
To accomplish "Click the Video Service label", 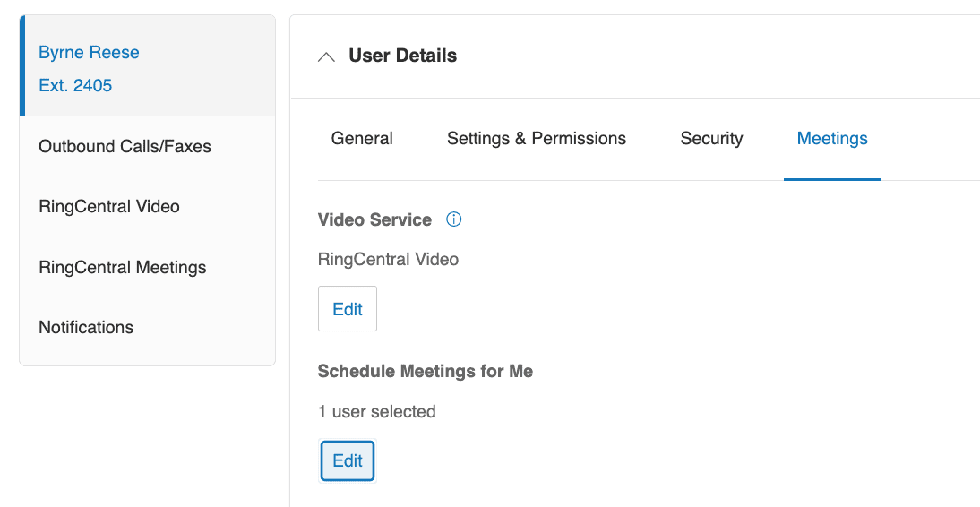I will click(x=374, y=219).
